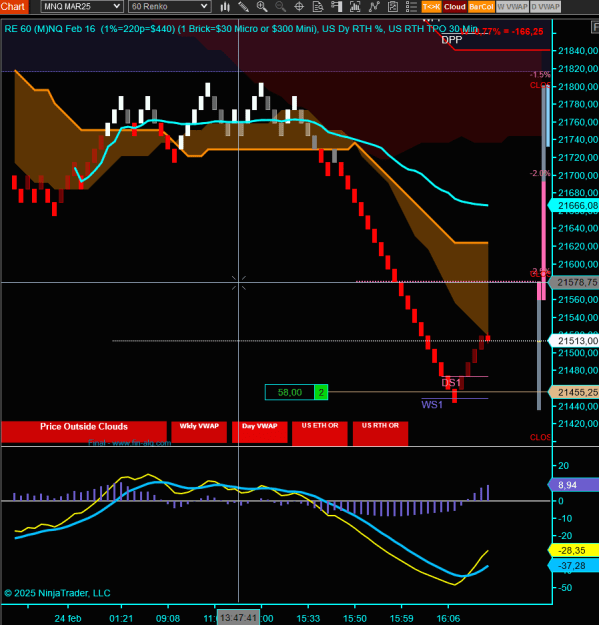Select the drawing tools pencil icon

tap(243, 6)
